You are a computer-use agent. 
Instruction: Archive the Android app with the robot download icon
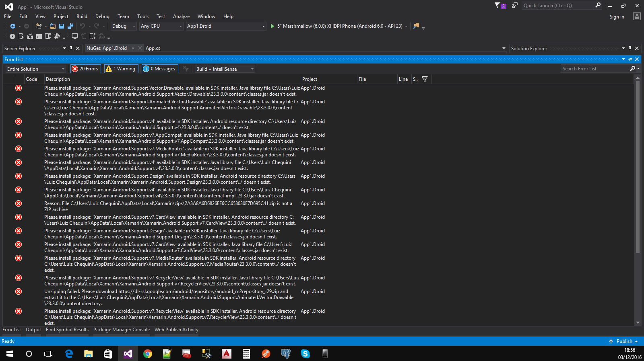coord(30,36)
